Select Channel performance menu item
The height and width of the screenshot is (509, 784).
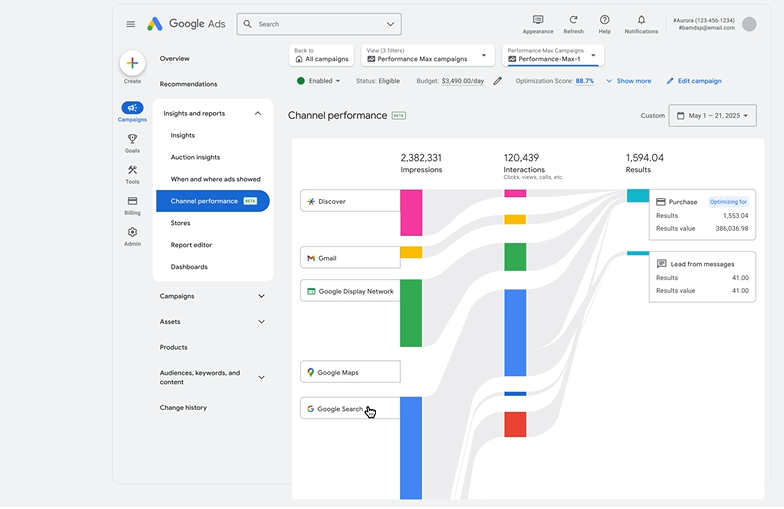pos(213,201)
